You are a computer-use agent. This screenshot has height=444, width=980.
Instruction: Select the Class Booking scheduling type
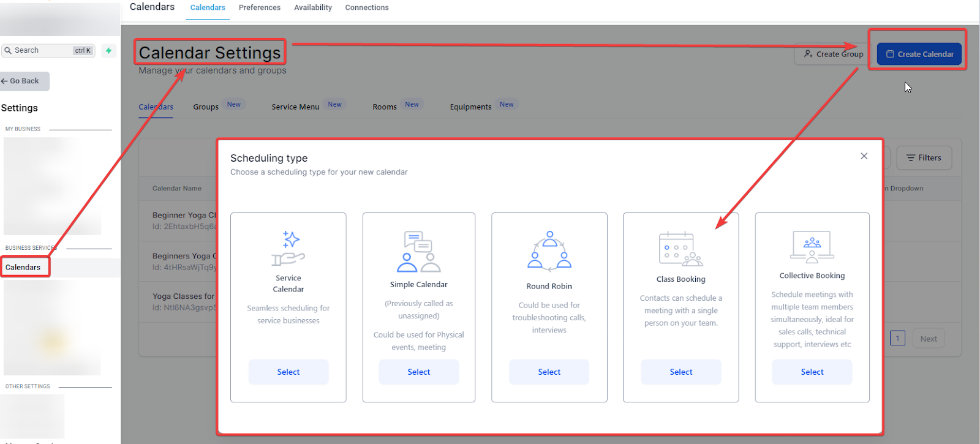click(681, 372)
